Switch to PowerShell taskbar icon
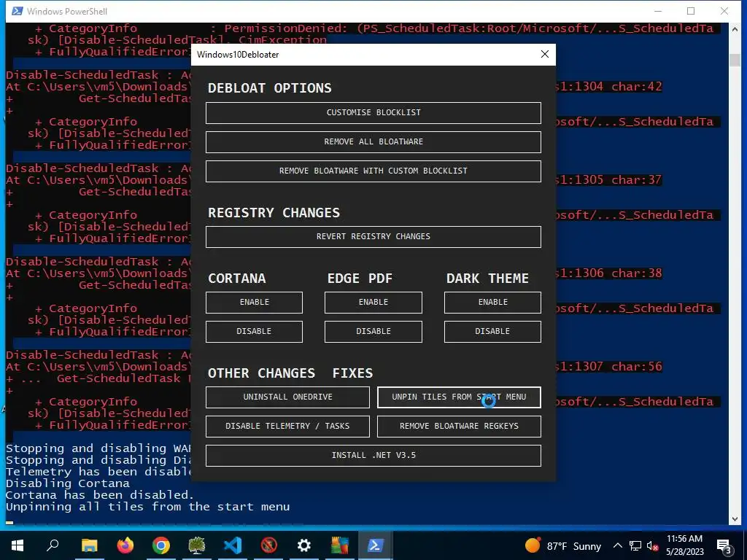Screen dimensions: 747x560 pos(376,545)
